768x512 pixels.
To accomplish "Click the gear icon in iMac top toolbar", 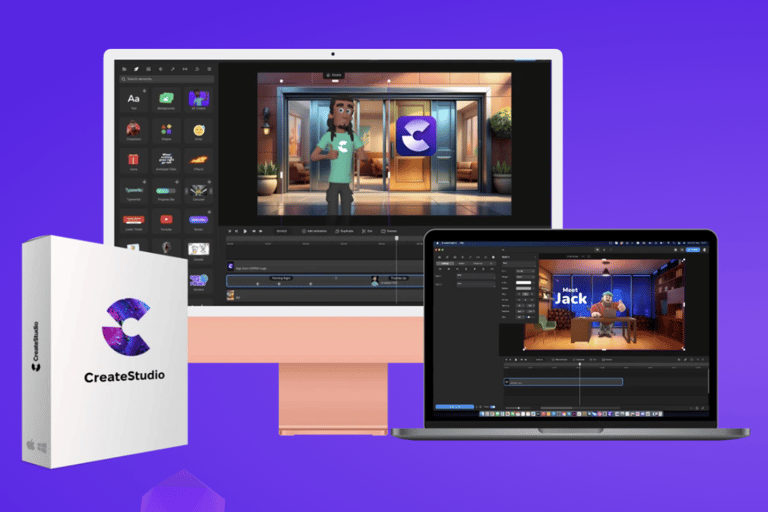I will (x=209, y=69).
